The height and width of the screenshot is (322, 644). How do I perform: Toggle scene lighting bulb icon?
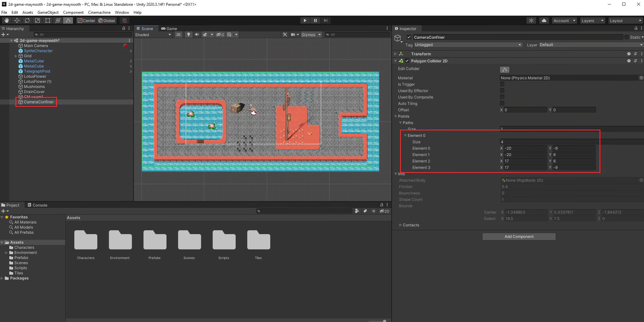tap(189, 35)
